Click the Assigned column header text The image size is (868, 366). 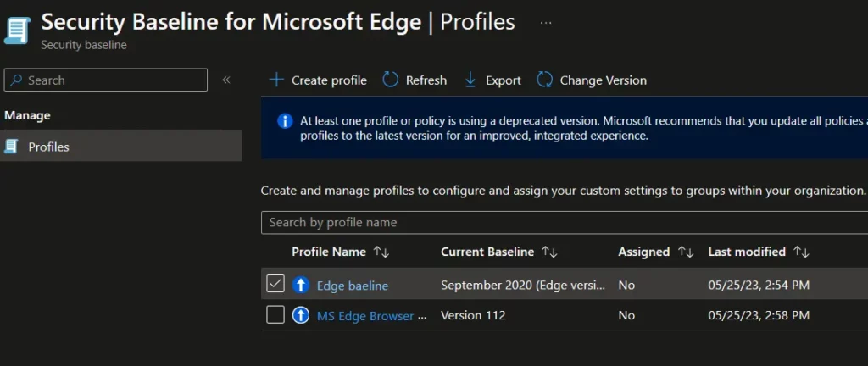click(x=644, y=252)
